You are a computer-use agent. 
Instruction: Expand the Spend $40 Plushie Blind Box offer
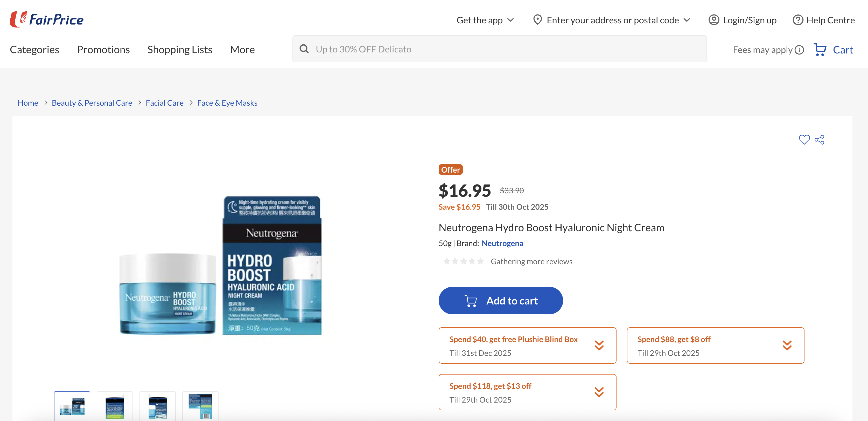(599, 345)
